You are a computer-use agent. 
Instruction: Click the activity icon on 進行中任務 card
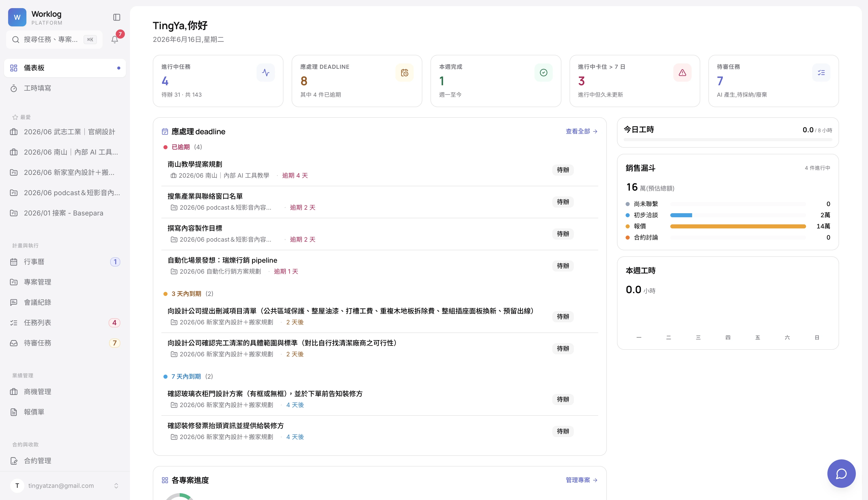point(265,72)
